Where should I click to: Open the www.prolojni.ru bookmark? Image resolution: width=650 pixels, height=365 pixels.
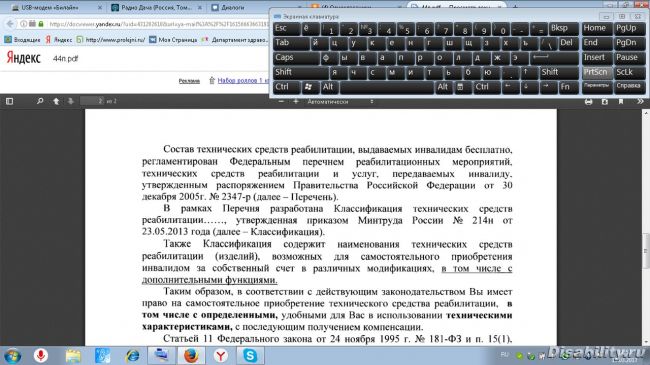tap(111, 40)
